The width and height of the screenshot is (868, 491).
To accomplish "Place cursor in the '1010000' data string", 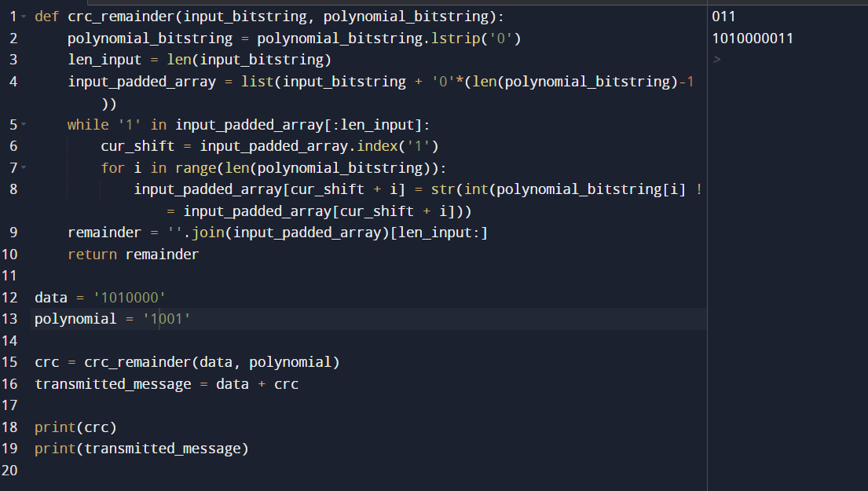I will [x=130, y=297].
